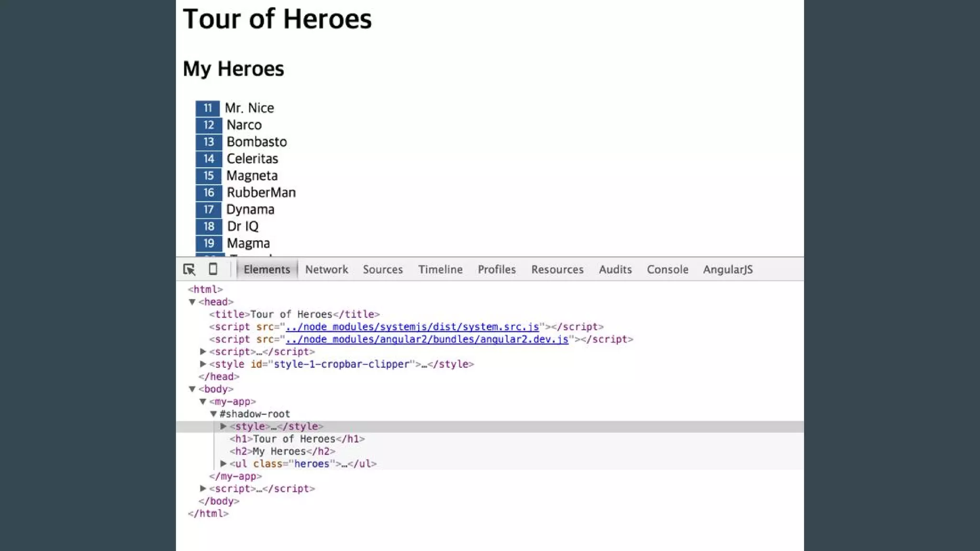The height and width of the screenshot is (551, 980).
Task: Toggle the device mode phone icon
Action: (213, 269)
